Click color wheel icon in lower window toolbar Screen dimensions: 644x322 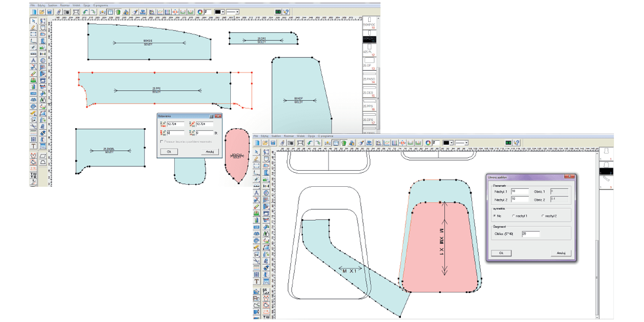point(428,143)
